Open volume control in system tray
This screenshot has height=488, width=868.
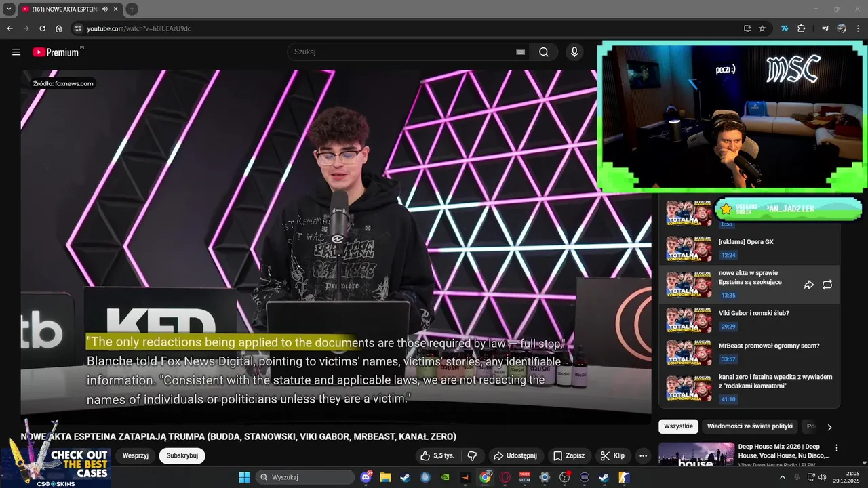(x=822, y=477)
